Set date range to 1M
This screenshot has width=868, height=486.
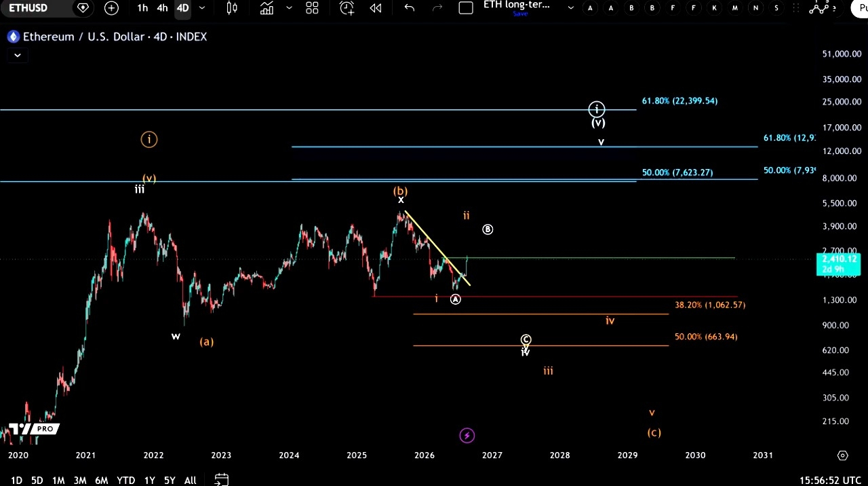pos(58,481)
